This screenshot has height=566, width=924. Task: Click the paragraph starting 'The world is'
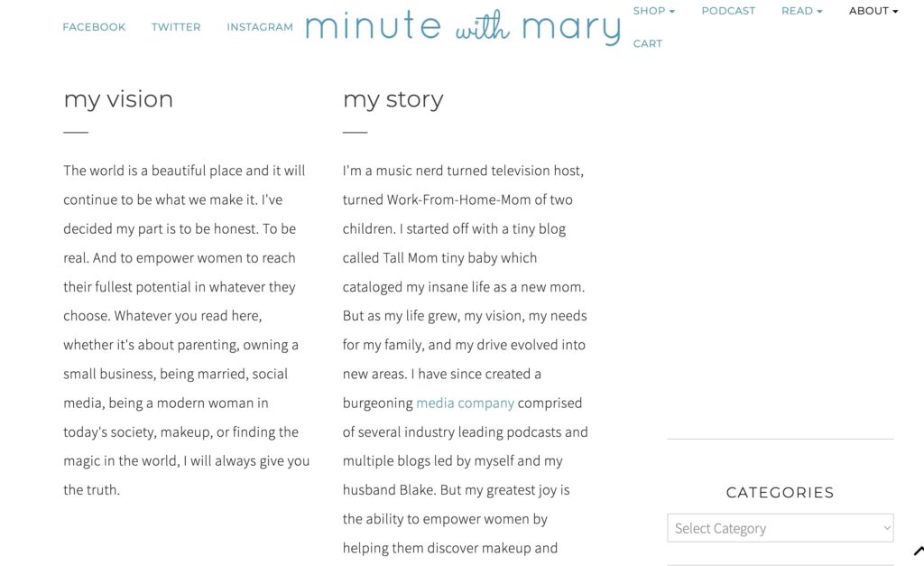pyautogui.click(x=186, y=330)
